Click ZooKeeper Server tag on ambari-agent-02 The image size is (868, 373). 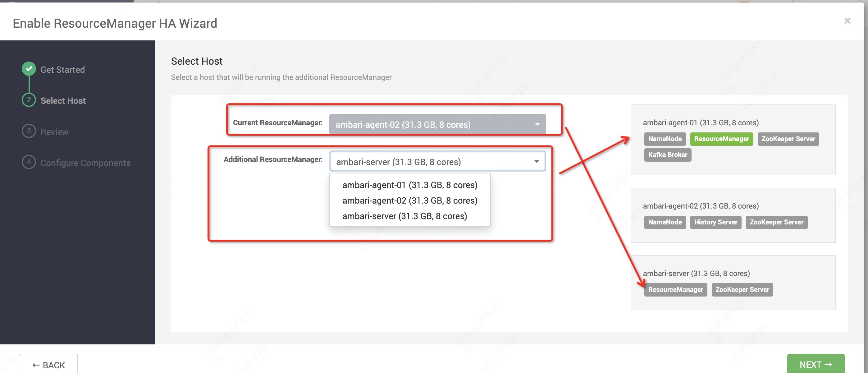coord(776,222)
